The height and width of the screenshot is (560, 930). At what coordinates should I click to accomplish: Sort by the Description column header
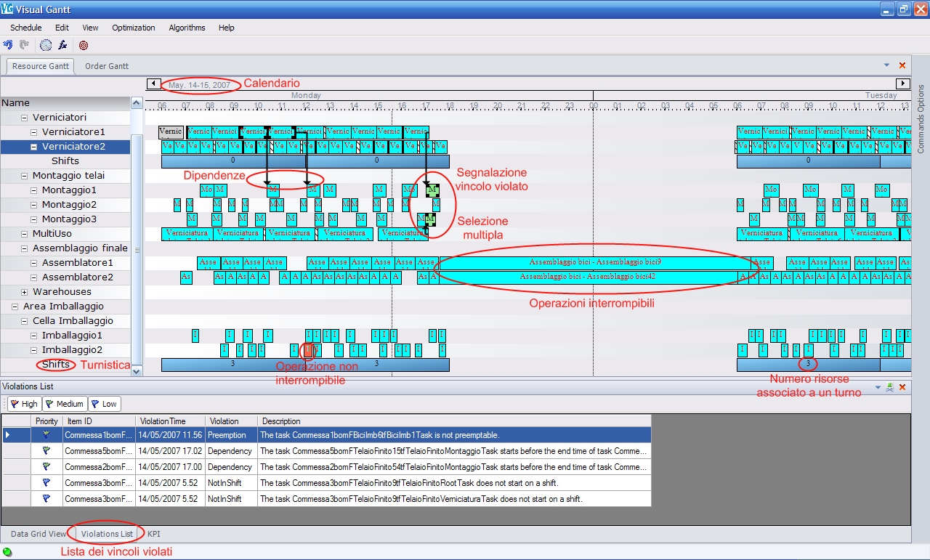pos(454,421)
